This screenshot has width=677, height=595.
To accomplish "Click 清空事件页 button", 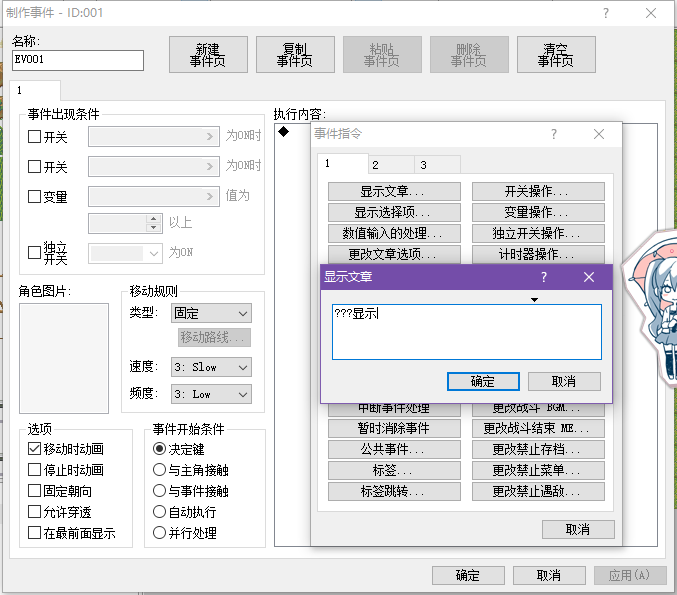I will tap(556, 54).
